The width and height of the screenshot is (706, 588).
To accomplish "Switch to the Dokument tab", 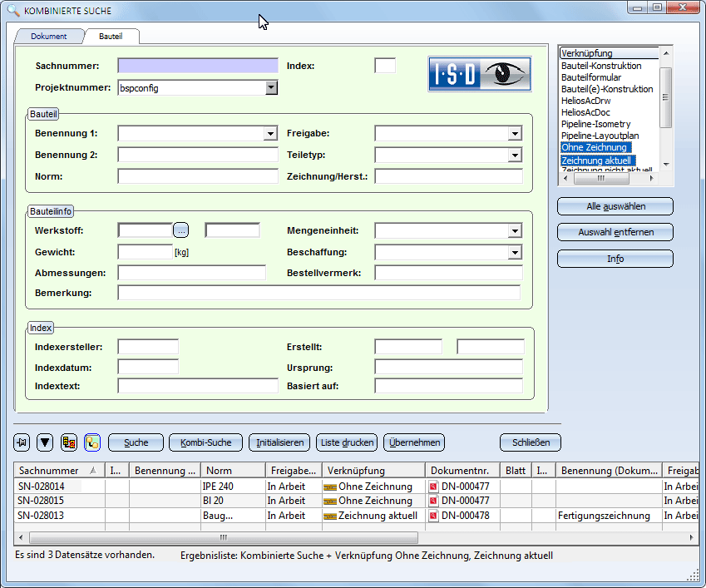I will [x=49, y=37].
